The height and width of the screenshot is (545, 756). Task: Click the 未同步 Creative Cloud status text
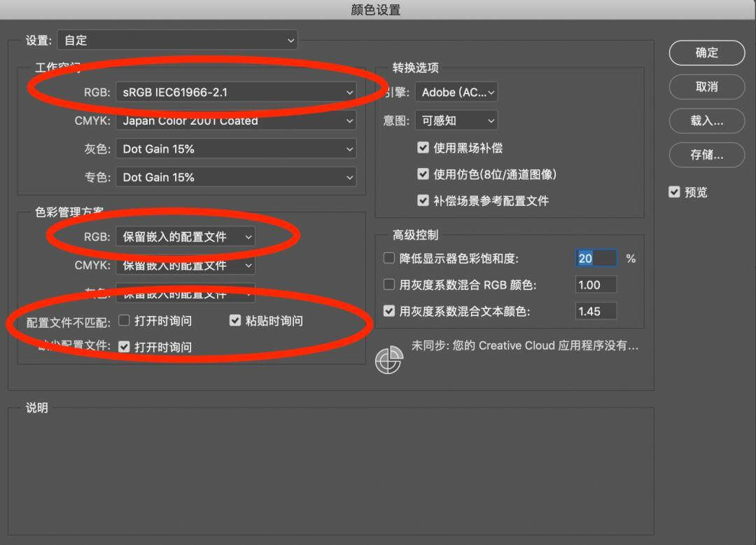point(525,345)
